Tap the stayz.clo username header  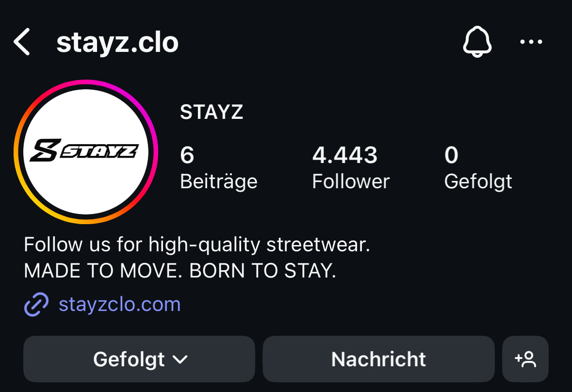coord(117,43)
